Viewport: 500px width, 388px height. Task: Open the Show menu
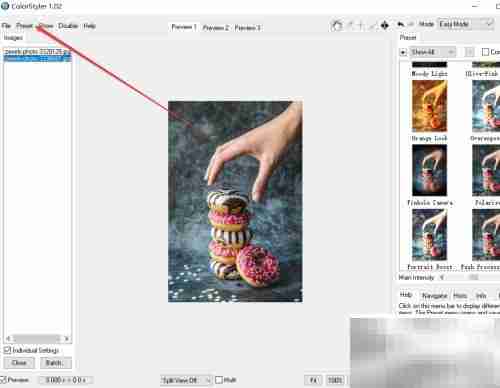(x=46, y=26)
